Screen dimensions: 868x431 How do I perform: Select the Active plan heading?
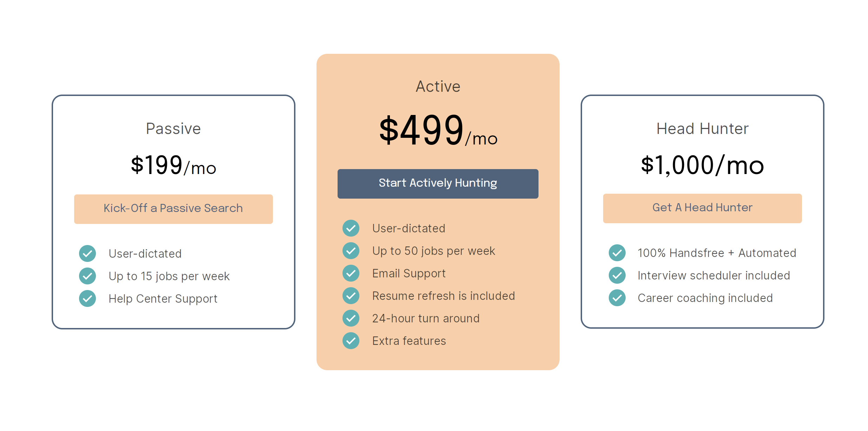[438, 86]
